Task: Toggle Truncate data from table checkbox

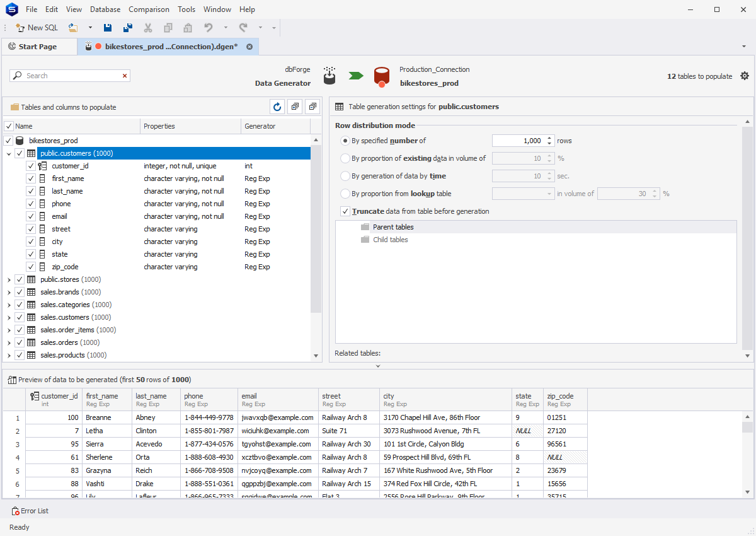Action: point(345,211)
